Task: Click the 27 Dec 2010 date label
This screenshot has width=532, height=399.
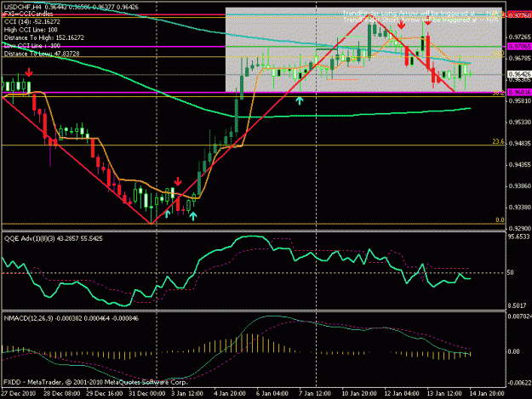Action: [18, 394]
